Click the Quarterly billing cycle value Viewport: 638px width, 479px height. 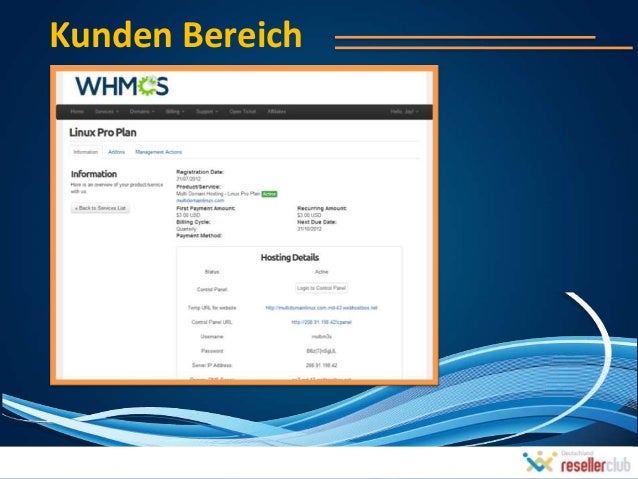(x=186, y=229)
